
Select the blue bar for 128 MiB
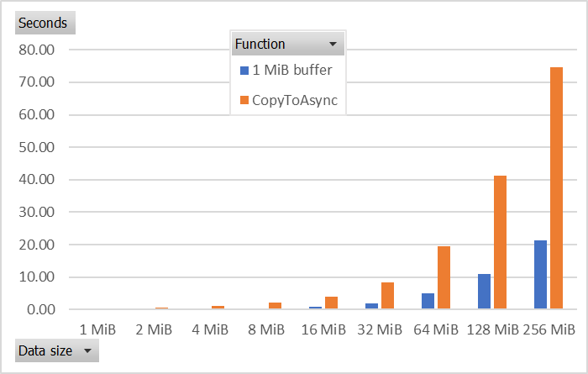484,292
